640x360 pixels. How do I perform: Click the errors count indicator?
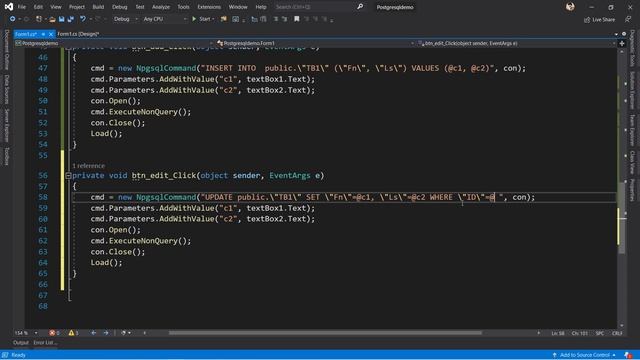[54, 333]
